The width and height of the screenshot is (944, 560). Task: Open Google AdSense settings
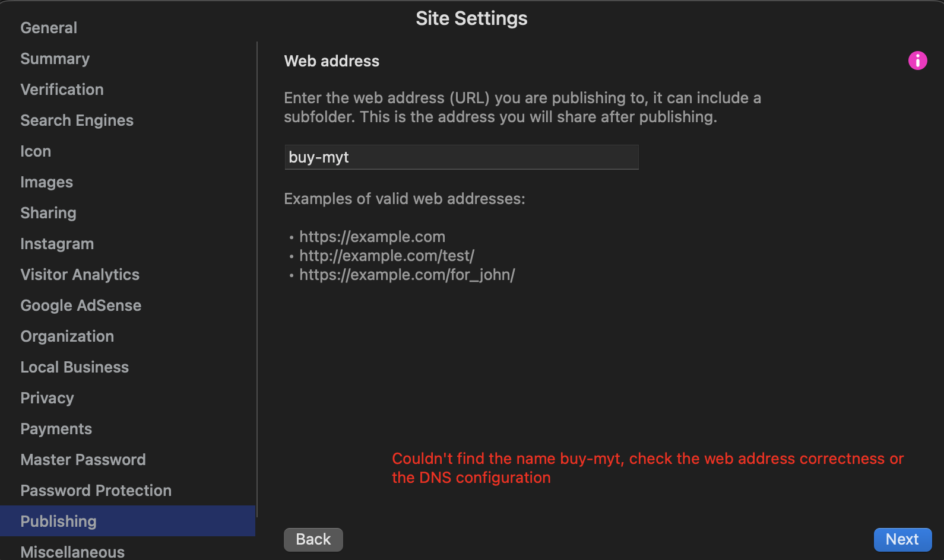click(81, 306)
